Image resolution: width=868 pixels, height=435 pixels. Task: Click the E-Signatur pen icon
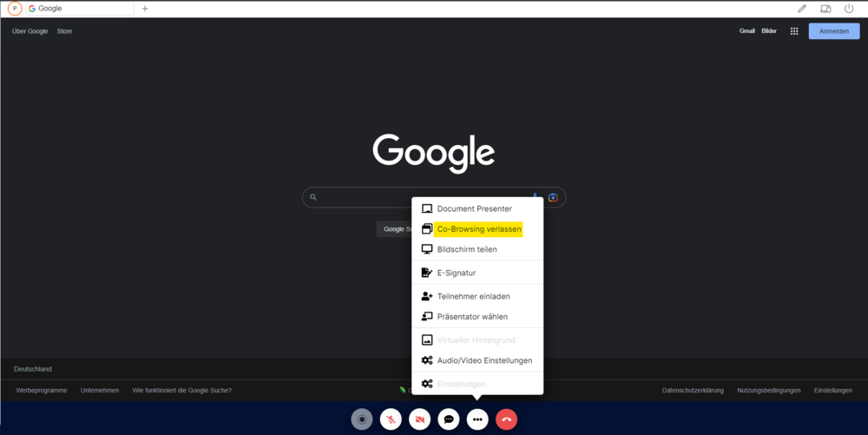click(x=427, y=273)
